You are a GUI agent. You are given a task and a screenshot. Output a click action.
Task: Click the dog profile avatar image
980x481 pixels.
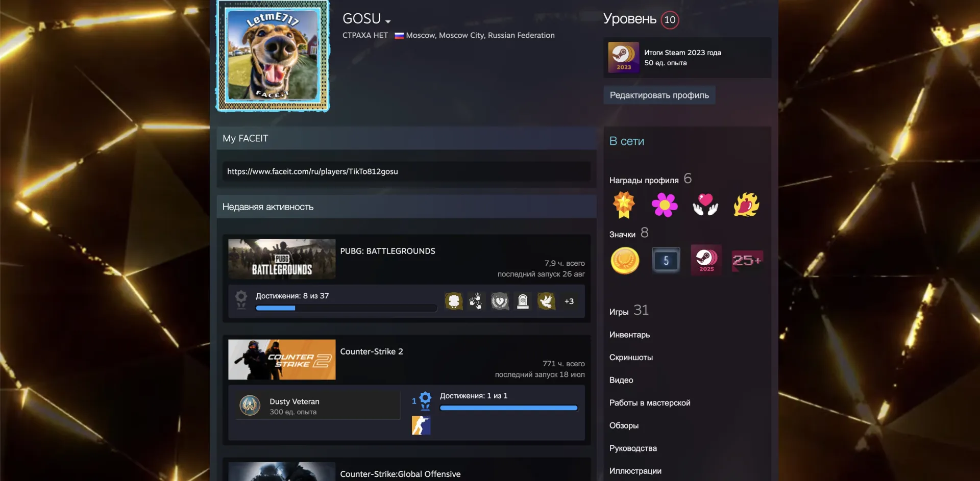[x=273, y=56]
